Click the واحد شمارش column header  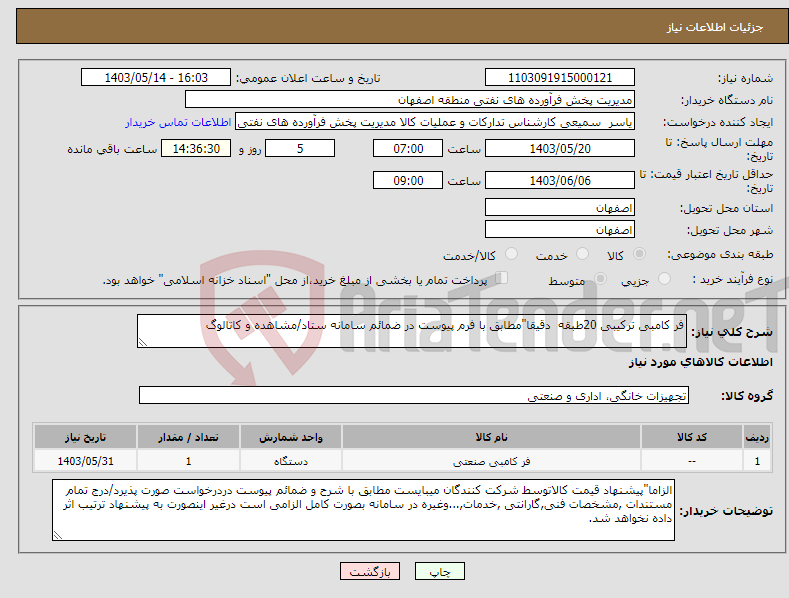(291, 437)
